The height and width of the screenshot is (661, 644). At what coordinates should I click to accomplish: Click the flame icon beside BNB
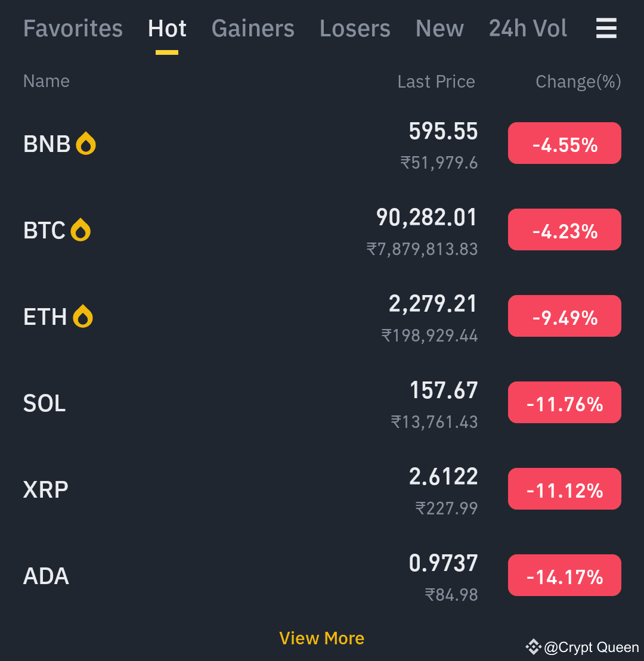click(86, 143)
